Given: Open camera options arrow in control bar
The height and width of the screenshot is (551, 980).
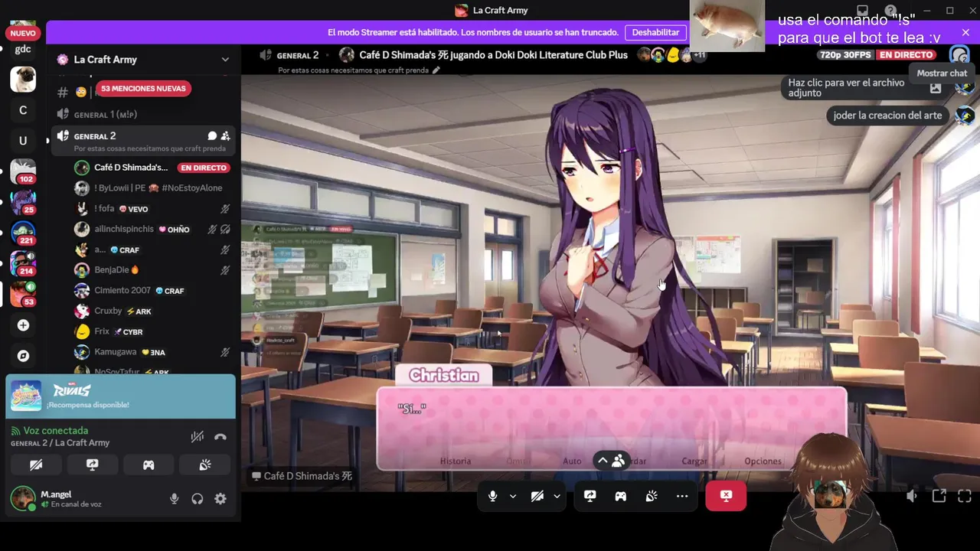Looking at the screenshot, I should coord(557,496).
